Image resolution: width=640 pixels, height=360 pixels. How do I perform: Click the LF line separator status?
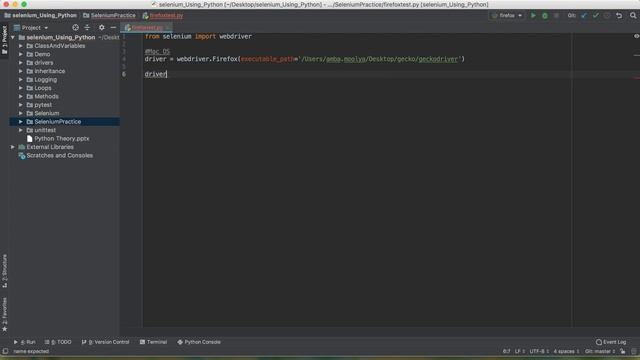click(519, 351)
